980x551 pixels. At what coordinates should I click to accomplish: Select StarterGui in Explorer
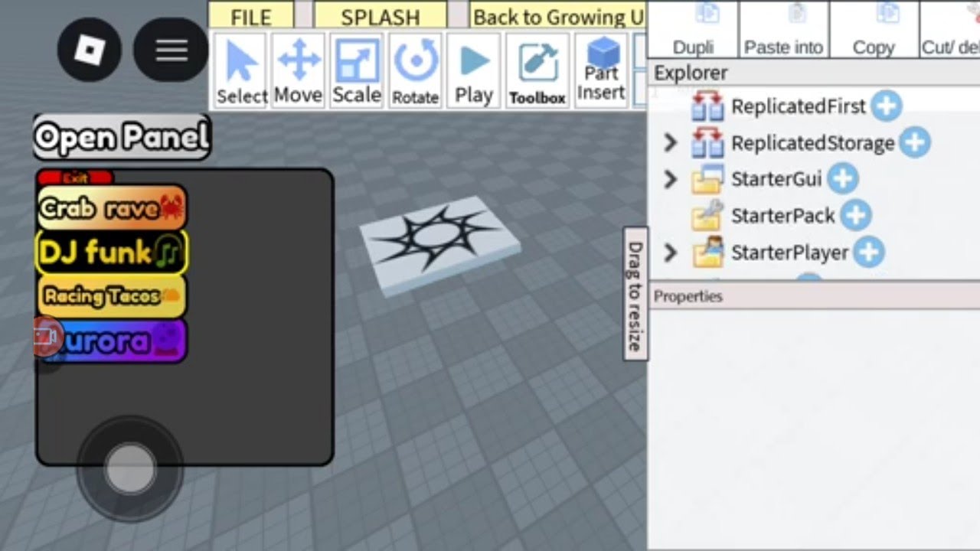(776, 179)
